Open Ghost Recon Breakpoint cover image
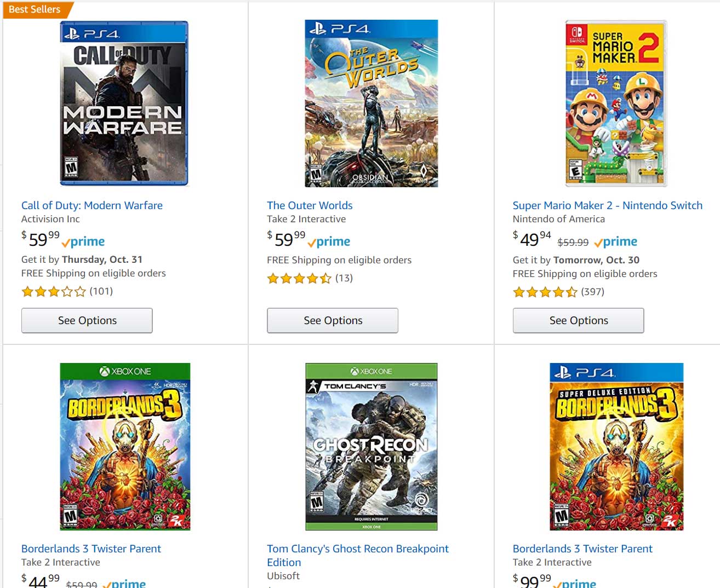 click(x=371, y=446)
